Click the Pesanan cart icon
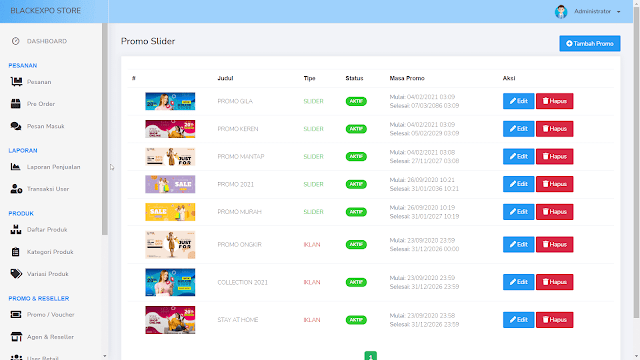 click(16, 82)
